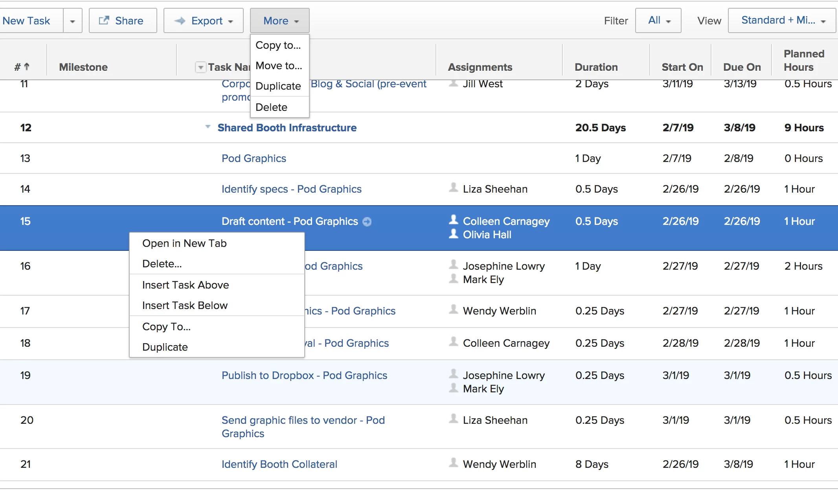The image size is (838, 504).
Task: Click the arrow icon beside Draft content task
Action: click(367, 222)
